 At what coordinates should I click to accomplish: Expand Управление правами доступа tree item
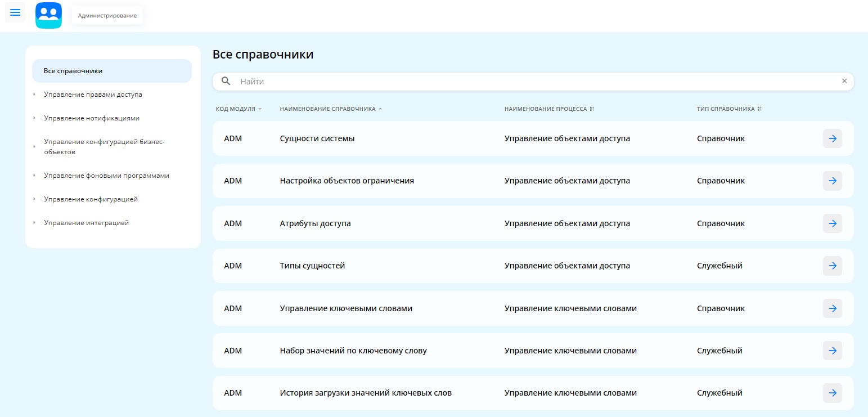[34, 95]
